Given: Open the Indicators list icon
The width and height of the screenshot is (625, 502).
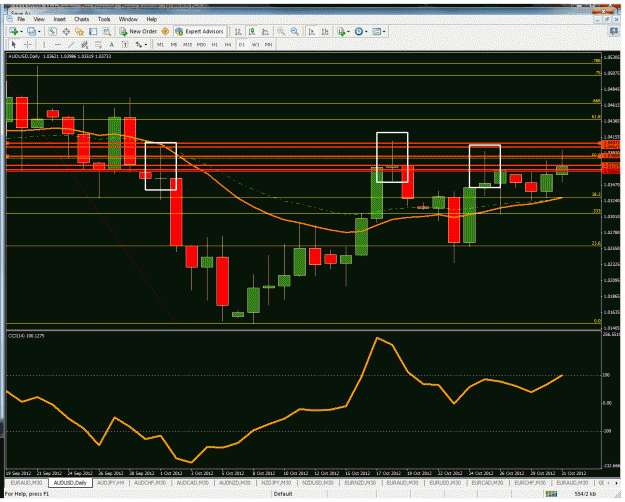Looking at the screenshot, I should pos(341,31).
